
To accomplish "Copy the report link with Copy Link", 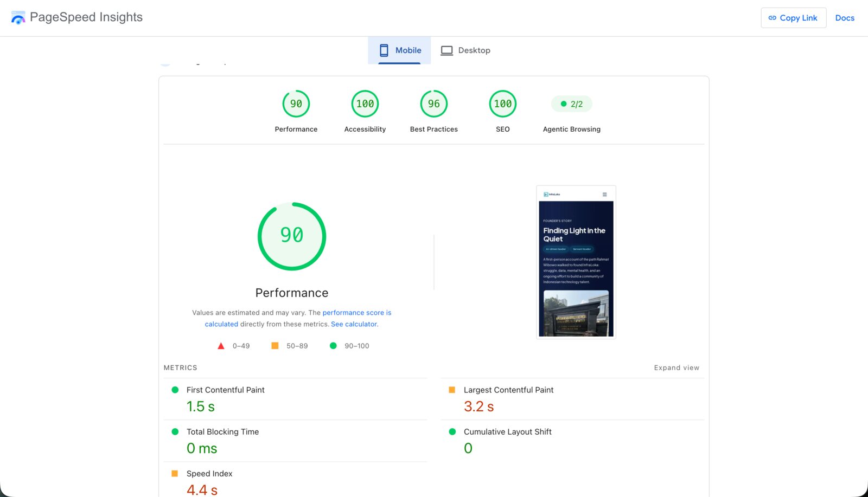I will tap(793, 18).
